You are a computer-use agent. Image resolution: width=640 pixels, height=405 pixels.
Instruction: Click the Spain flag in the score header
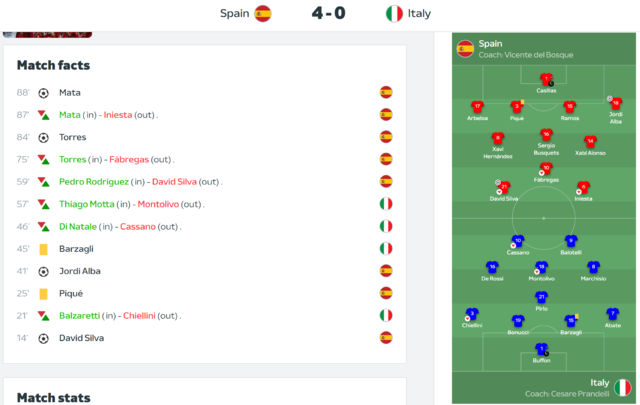pos(262,13)
